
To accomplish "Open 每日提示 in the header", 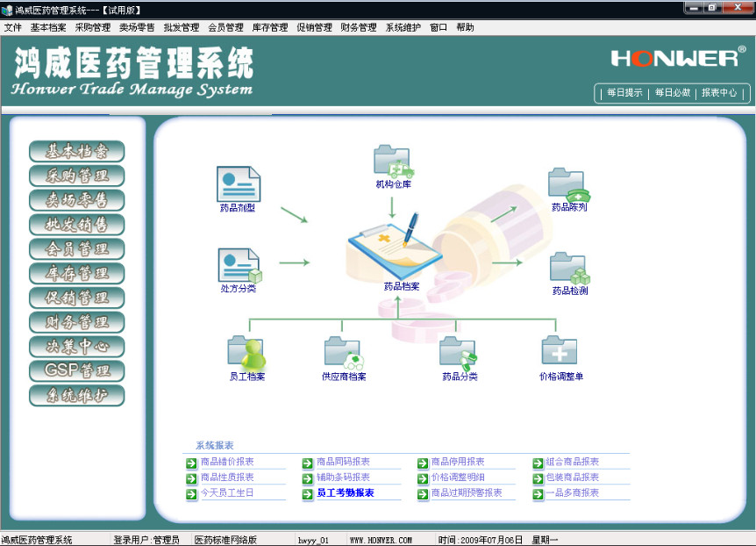I will click(x=624, y=93).
